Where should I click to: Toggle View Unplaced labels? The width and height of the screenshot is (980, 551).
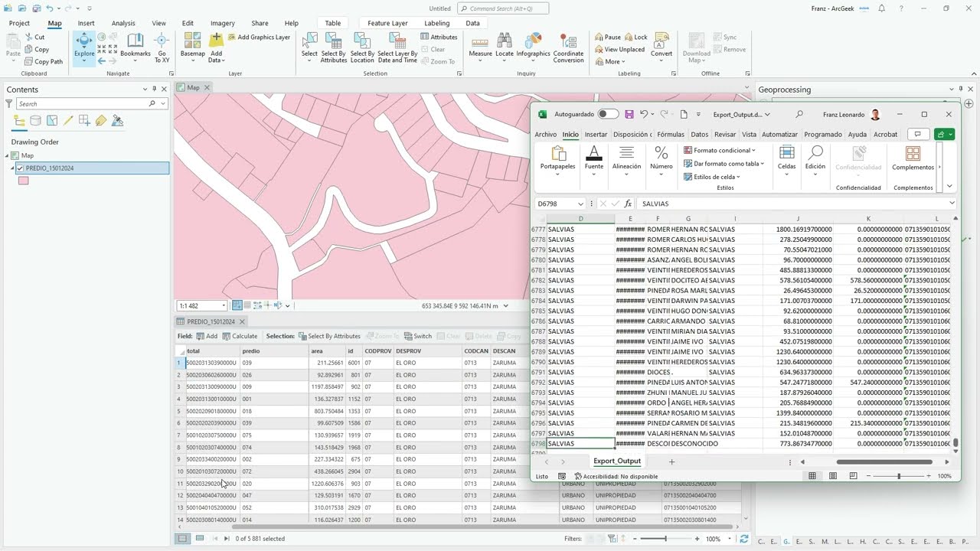(620, 49)
